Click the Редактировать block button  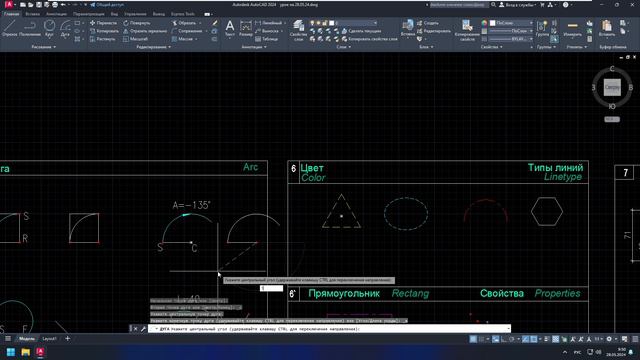coord(433,31)
